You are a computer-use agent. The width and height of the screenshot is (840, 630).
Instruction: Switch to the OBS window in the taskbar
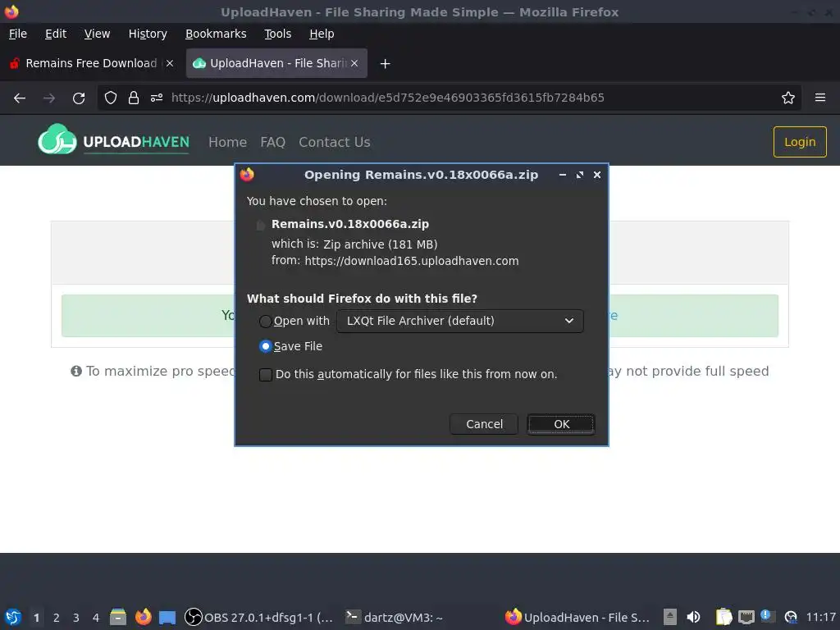pyautogui.click(x=258, y=617)
